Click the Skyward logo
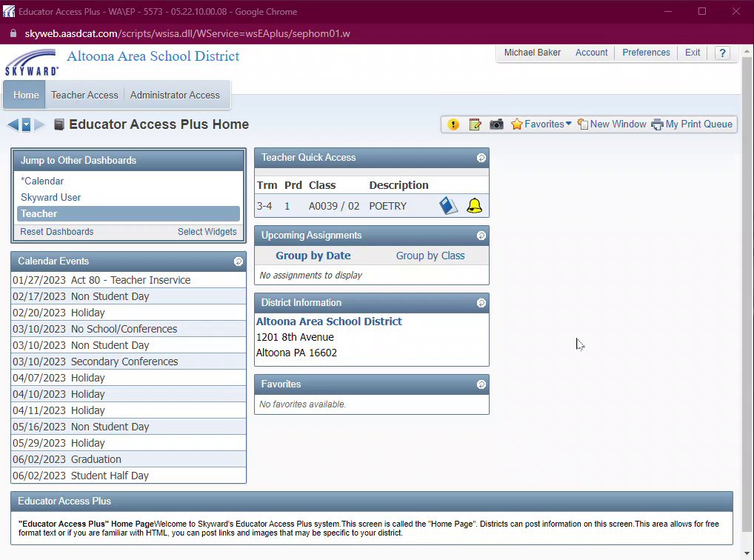Viewport: 754px width, 560px height. click(x=32, y=62)
